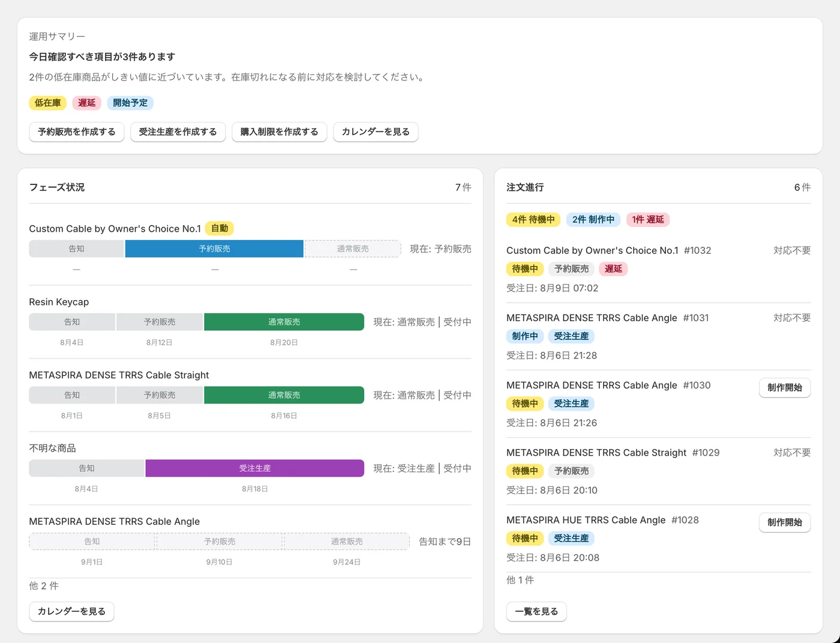Start production for order #1028

tap(785, 522)
